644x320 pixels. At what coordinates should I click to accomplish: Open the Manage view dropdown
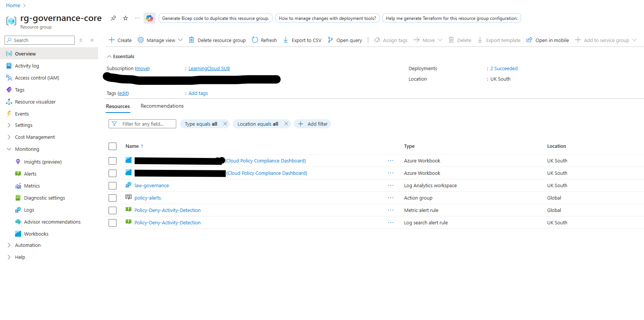point(160,40)
